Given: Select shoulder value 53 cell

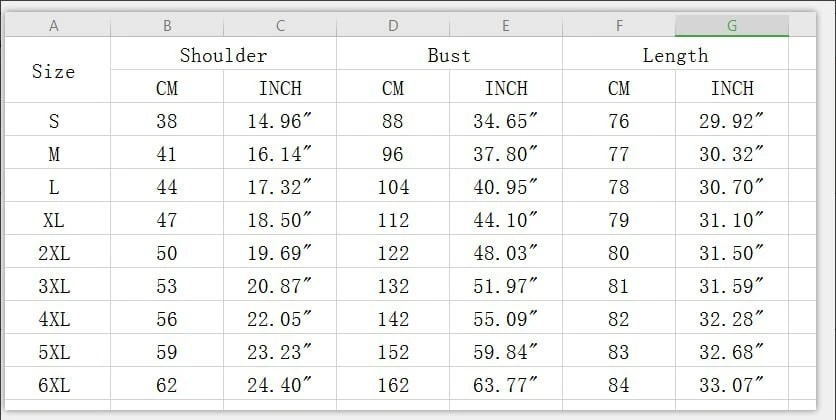Looking at the screenshot, I should point(167,286).
